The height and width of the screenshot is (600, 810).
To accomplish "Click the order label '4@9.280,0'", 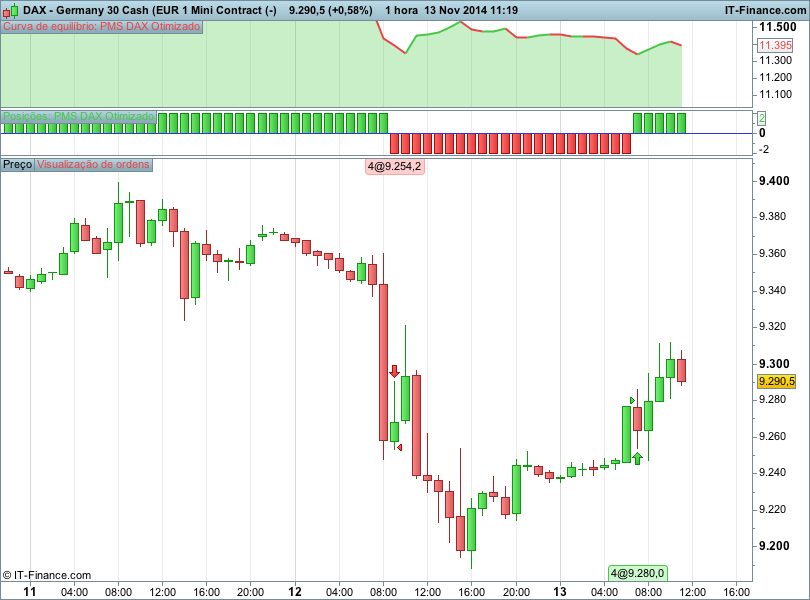I will (x=637, y=573).
